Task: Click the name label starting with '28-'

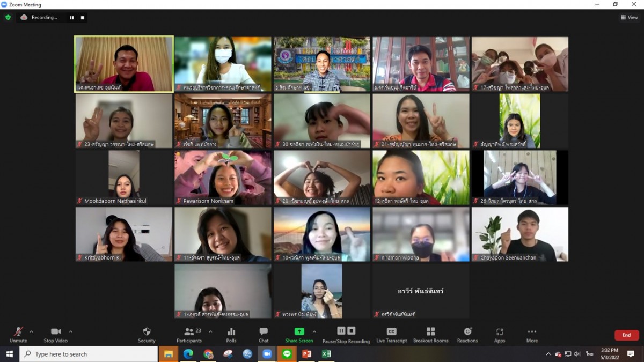Action: pyautogui.click(x=317, y=201)
